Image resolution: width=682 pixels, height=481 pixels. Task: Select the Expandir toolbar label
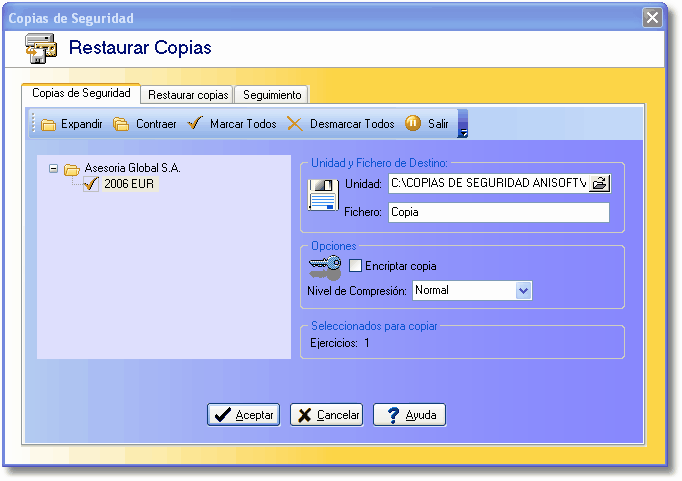[x=82, y=124]
